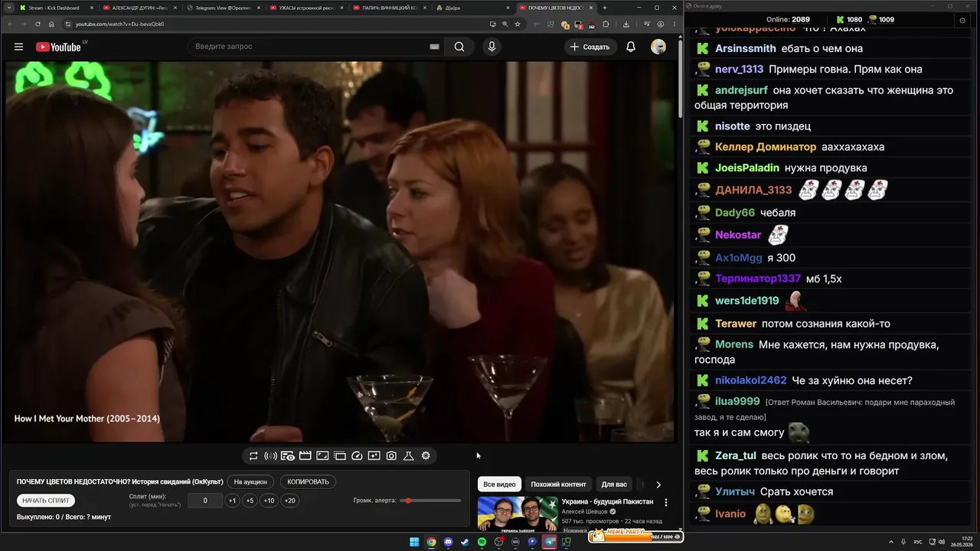This screenshot has width=980, height=551.
Task: Open options menu for Украина video
Action: pyautogui.click(x=665, y=502)
